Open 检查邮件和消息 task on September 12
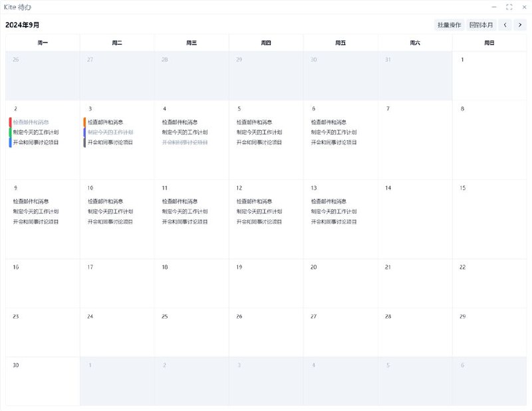Image resolution: width=532 pixels, height=411 pixels. 254,202
